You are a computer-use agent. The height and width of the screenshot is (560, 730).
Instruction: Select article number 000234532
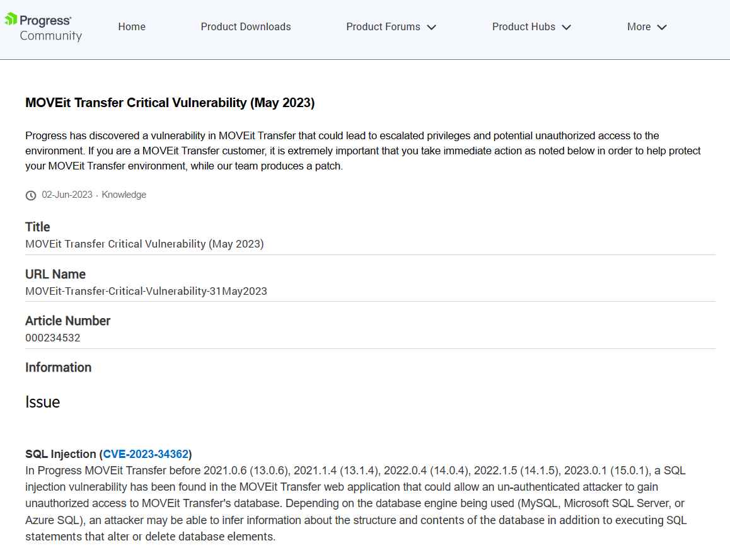[52, 338]
